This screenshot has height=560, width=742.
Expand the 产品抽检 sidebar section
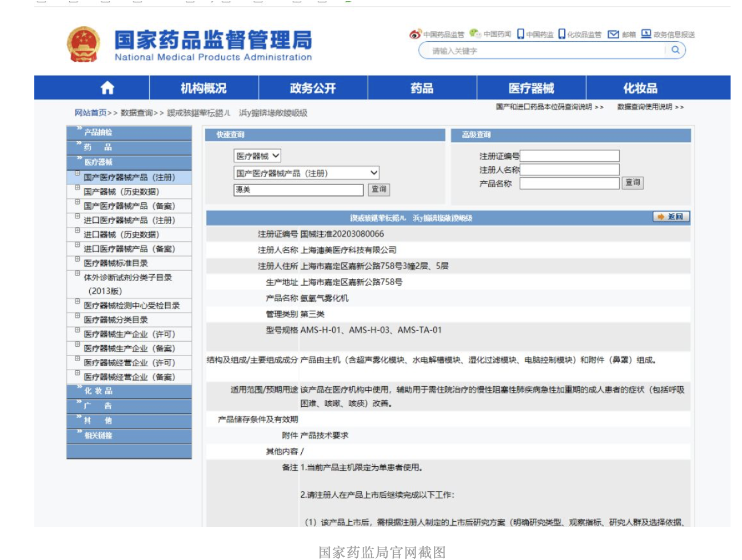click(x=129, y=133)
